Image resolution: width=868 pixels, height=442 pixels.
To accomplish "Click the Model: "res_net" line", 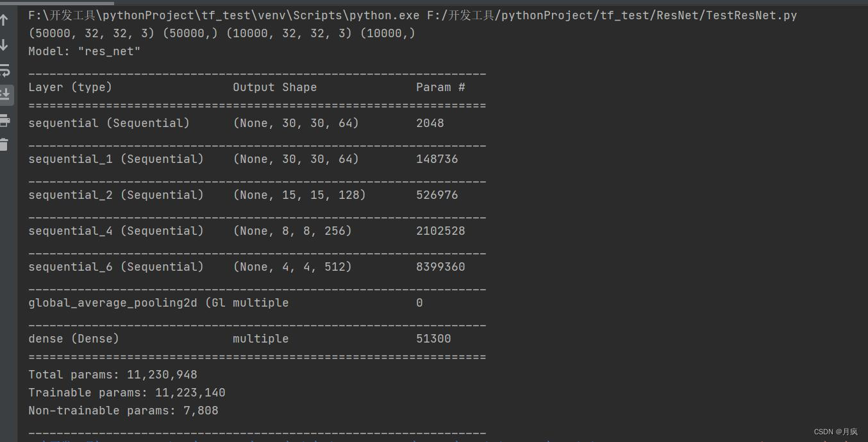I will coord(85,51).
